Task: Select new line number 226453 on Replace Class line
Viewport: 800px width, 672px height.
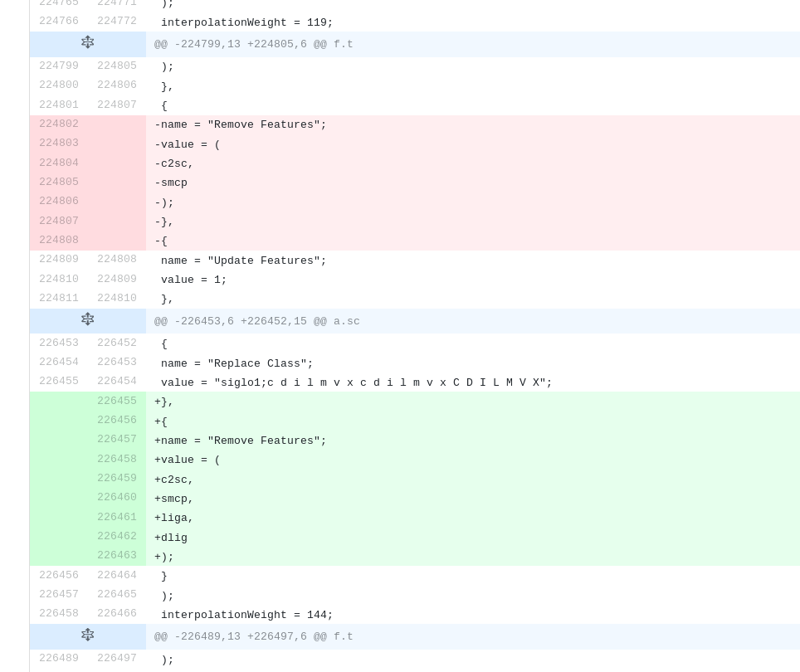Action: click(x=117, y=362)
